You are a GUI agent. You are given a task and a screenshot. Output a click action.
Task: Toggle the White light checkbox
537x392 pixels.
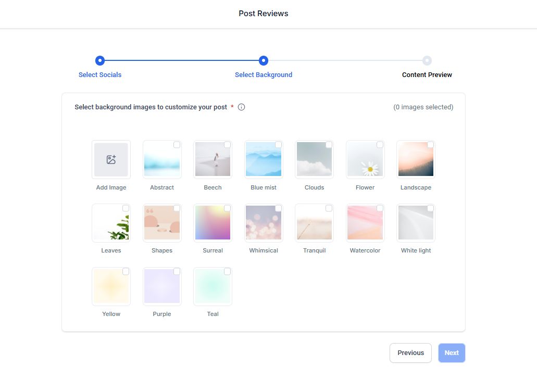point(431,208)
